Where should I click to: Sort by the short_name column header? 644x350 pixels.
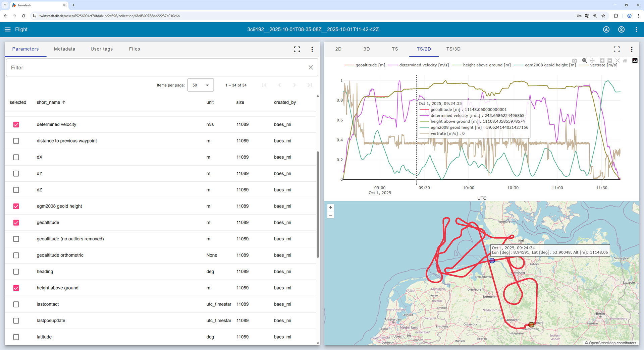tap(51, 102)
